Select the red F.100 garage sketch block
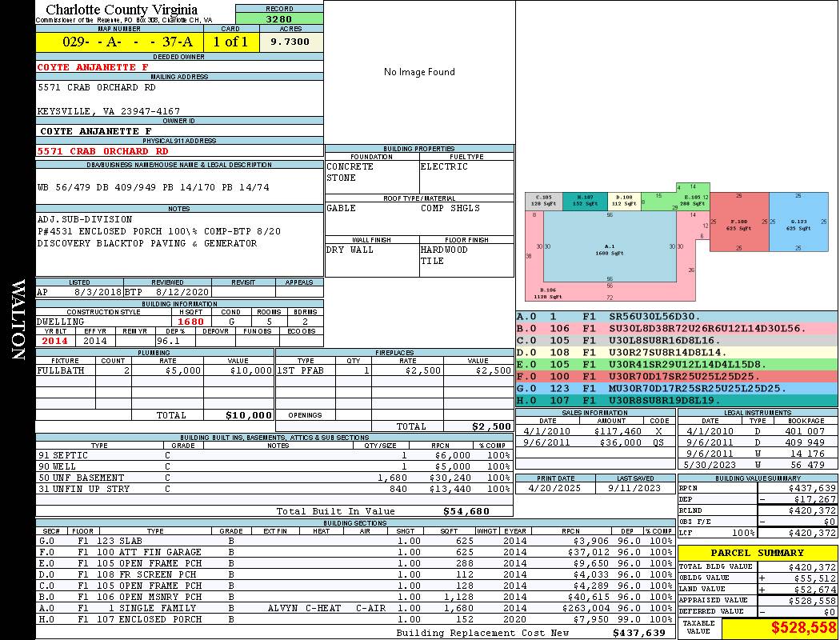 point(739,222)
